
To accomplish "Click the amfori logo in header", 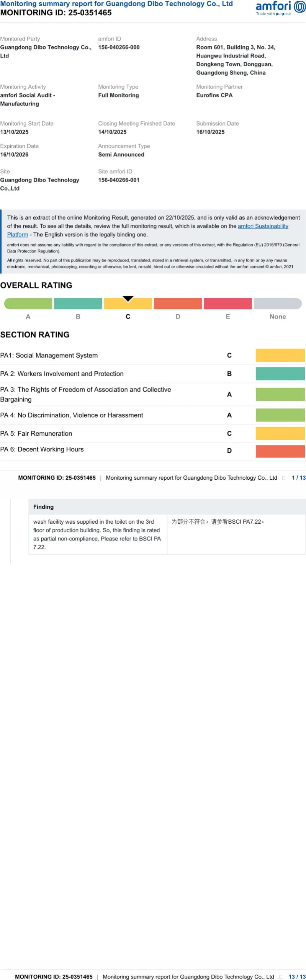I will [x=280, y=8].
